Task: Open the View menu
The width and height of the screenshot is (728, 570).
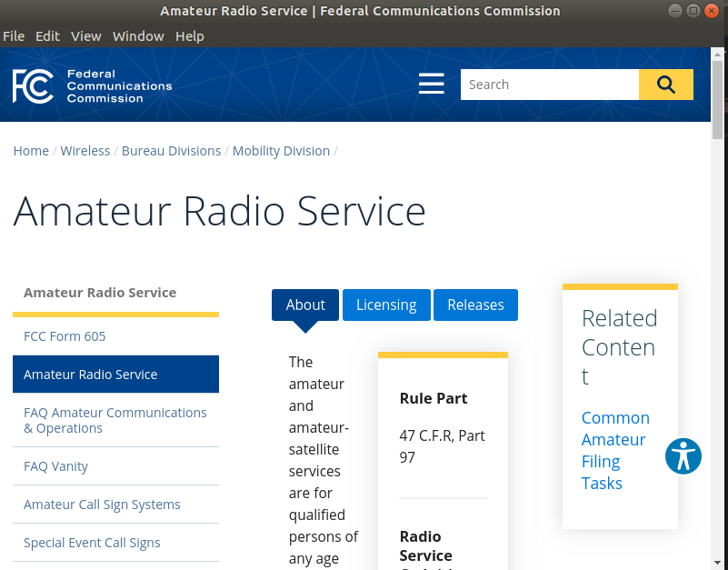Action: pyautogui.click(x=86, y=36)
